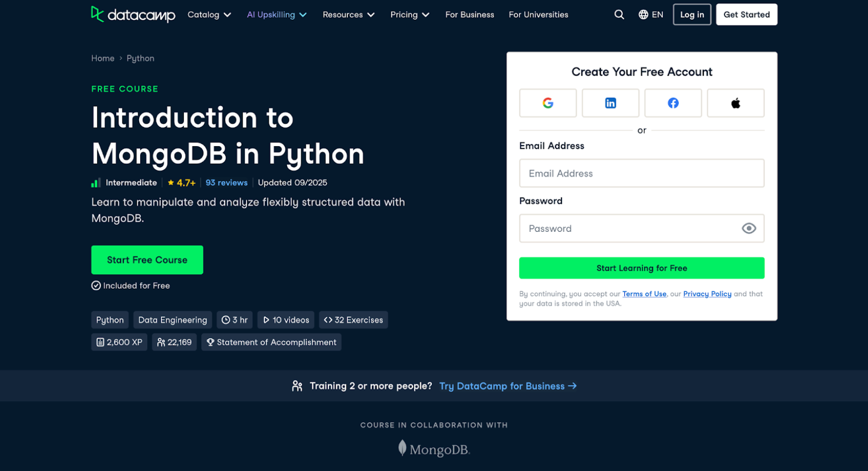The height and width of the screenshot is (471, 868).
Task: Click the globe language icon
Action: [643, 14]
